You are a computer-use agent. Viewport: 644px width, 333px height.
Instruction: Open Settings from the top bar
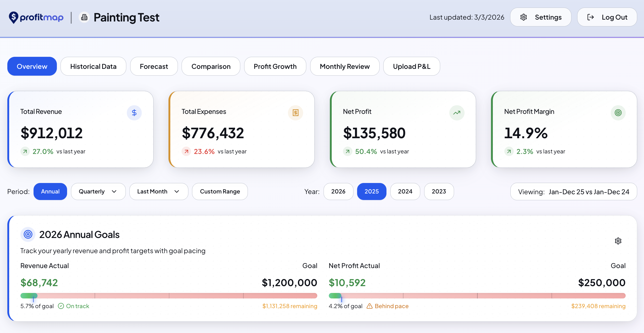click(x=541, y=17)
